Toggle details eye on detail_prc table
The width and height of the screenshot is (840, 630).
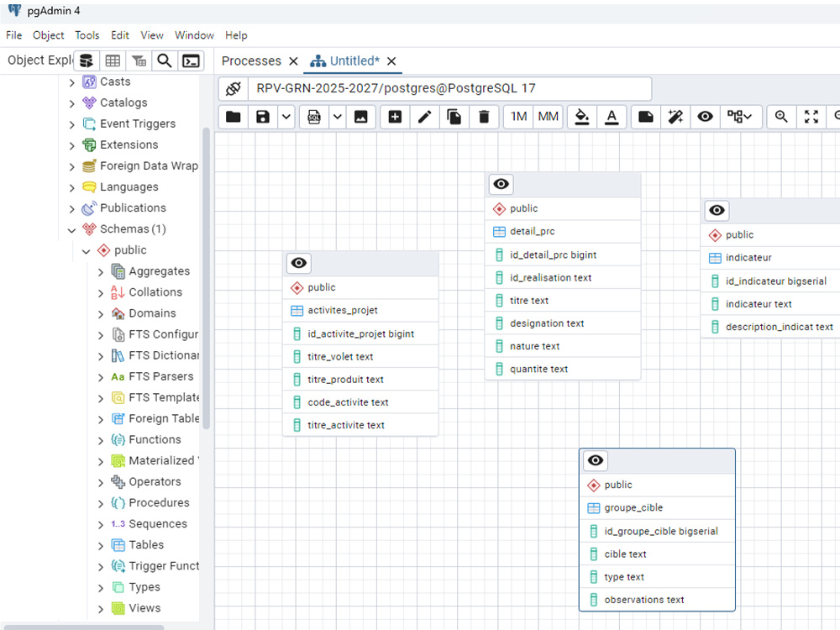coord(501,184)
